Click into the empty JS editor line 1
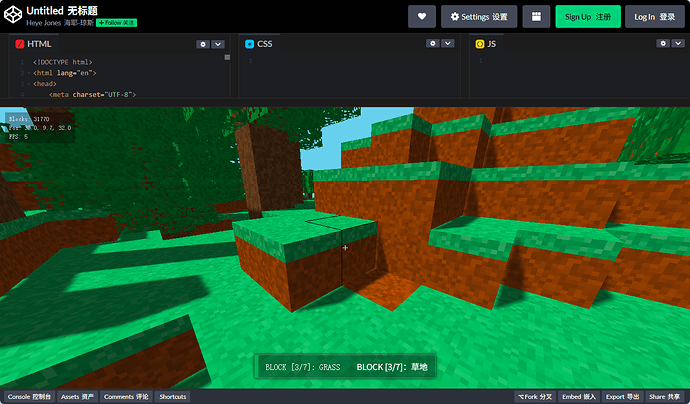 click(585, 61)
